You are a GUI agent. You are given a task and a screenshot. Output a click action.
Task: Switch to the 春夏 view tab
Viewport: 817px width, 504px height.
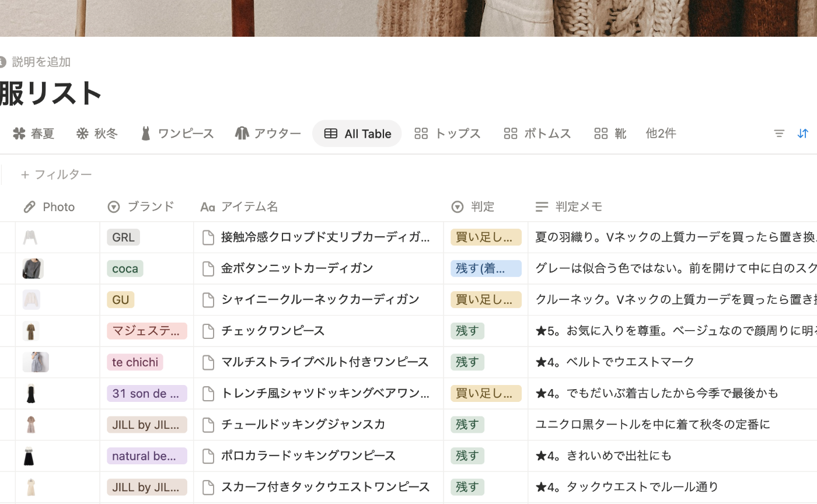point(33,134)
